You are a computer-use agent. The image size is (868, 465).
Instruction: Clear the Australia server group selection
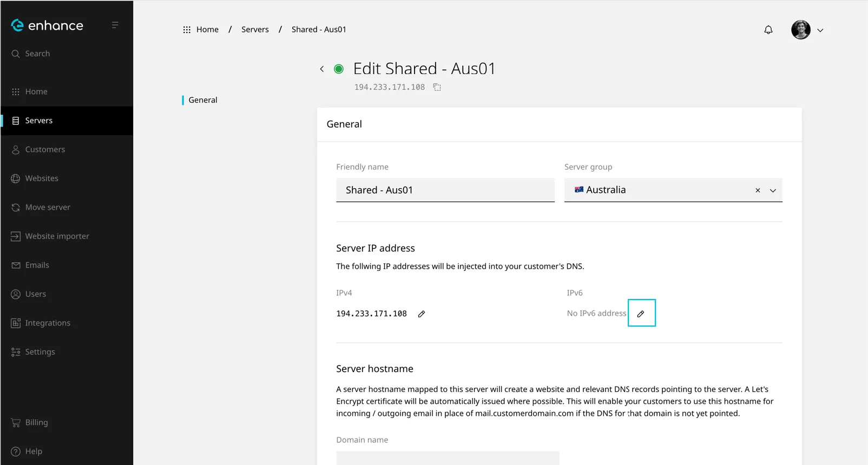[x=758, y=190]
